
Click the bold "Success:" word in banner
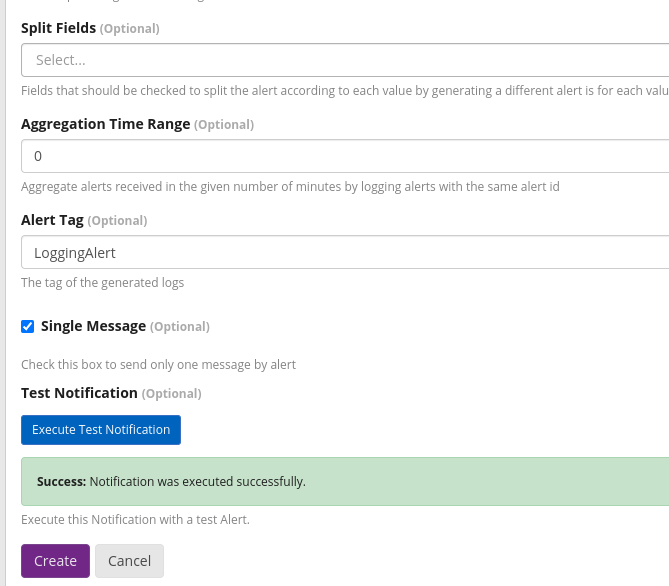(x=61, y=481)
